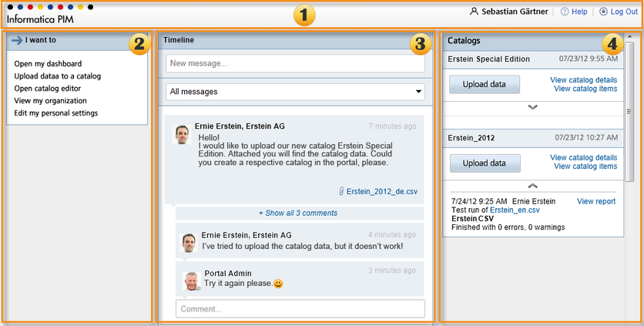Click paperclip icon beside Erstein_2012_de.csv
This screenshot has width=644, height=326.
[x=341, y=191]
